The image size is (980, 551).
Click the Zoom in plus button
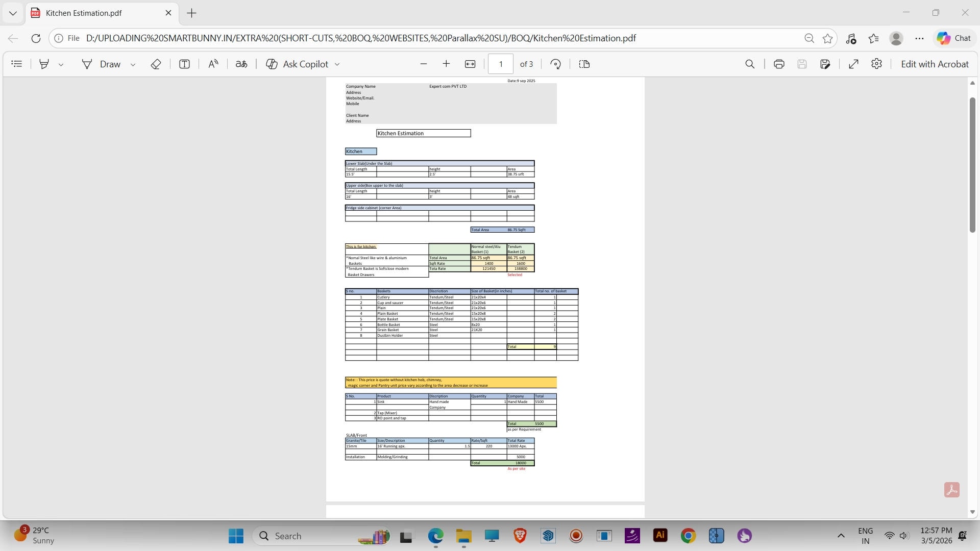tap(446, 64)
